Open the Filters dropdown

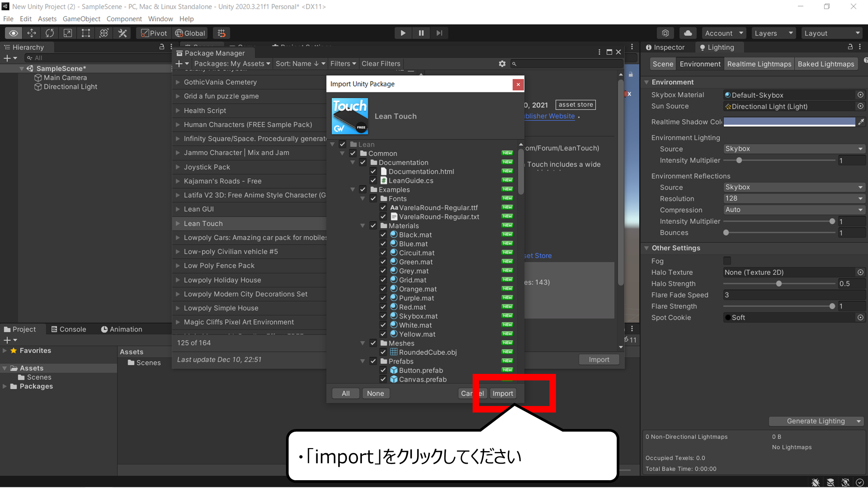tap(343, 64)
